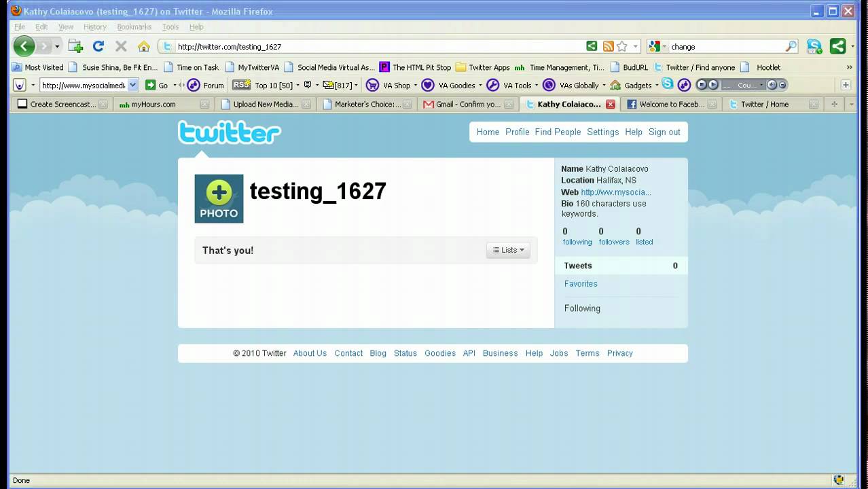Open the File menu
The image size is (868, 489).
coord(20,26)
